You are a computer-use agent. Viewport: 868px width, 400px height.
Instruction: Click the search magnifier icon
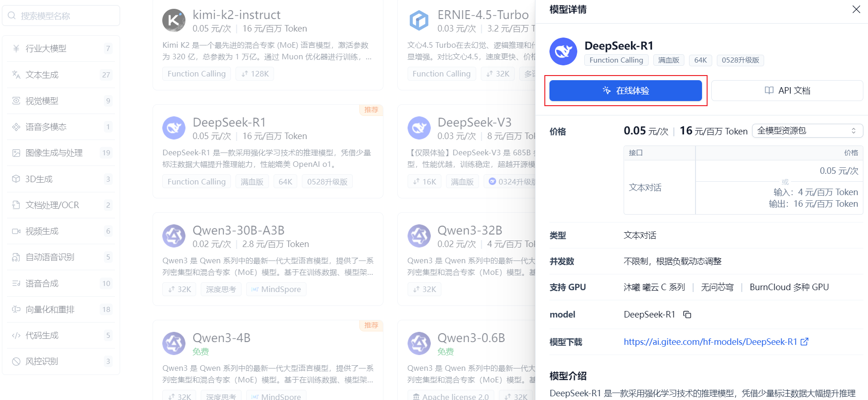[12, 16]
